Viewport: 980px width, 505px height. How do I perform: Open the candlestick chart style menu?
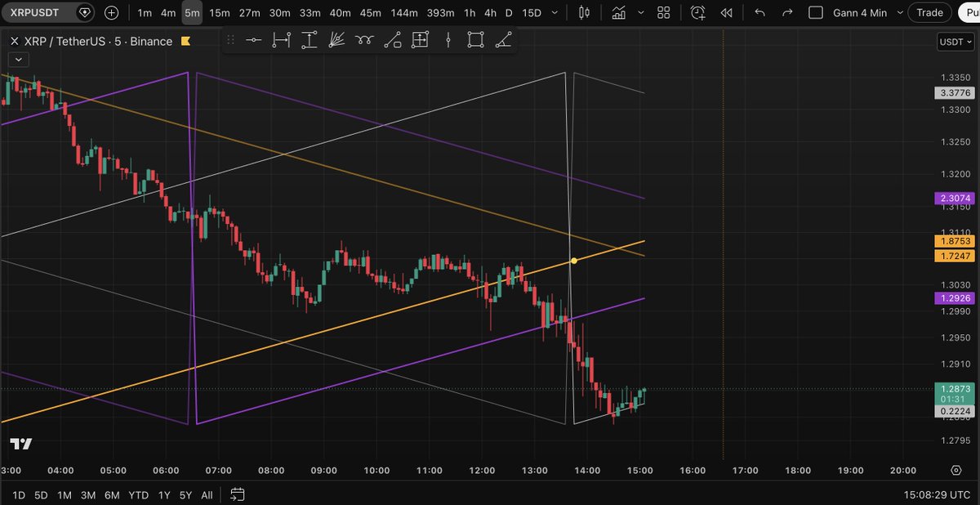point(583,12)
